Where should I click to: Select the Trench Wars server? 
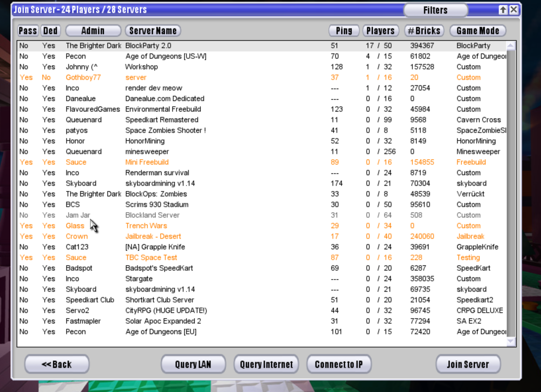(262, 226)
